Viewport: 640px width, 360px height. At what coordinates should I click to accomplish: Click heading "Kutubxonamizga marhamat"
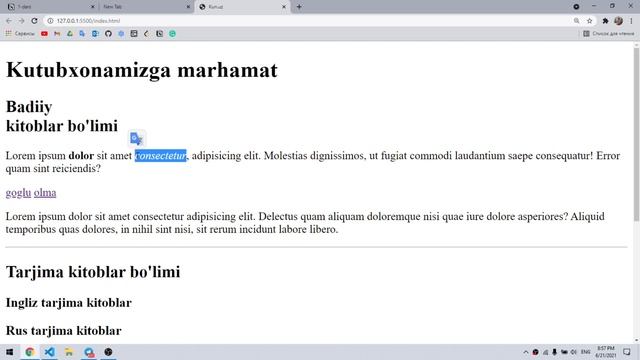pos(142,70)
